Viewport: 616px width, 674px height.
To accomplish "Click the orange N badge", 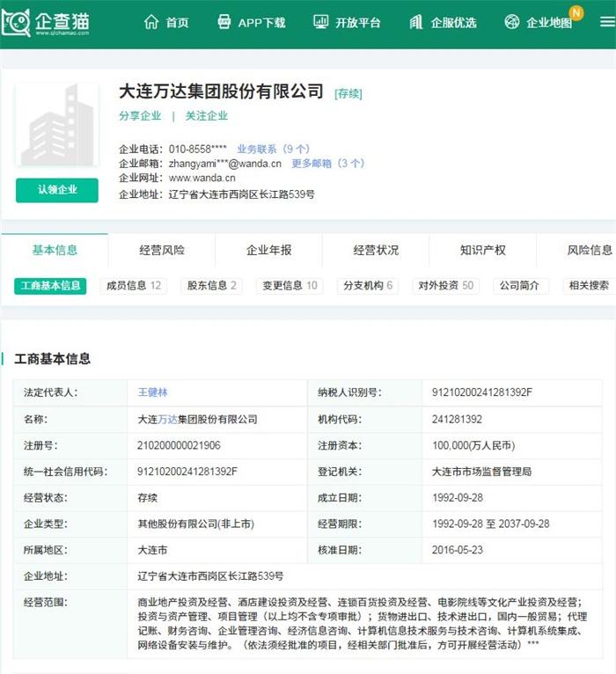I will tap(576, 13).
